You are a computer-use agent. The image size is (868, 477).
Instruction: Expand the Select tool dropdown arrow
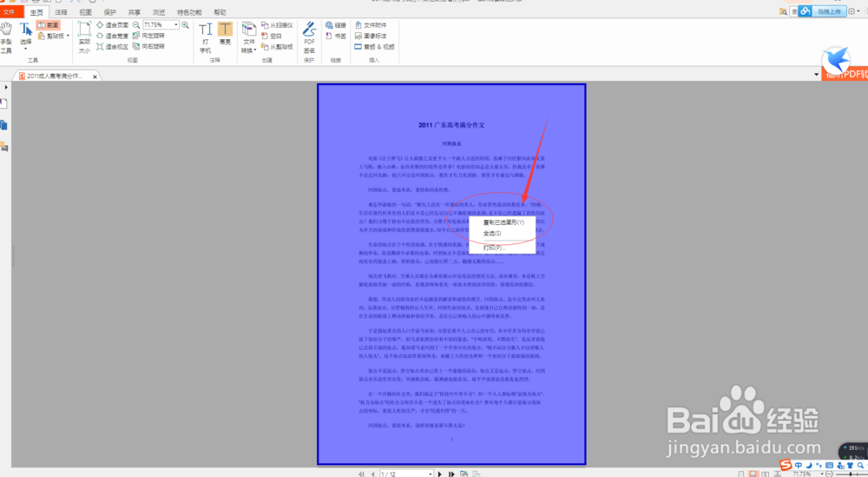[x=25, y=50]
